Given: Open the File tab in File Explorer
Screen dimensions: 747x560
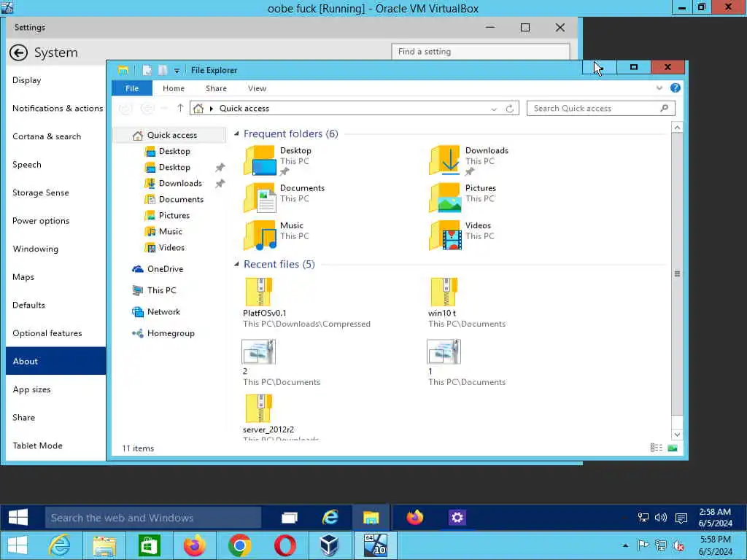Looking at the screenshot, I should click(x=132, y=88).
